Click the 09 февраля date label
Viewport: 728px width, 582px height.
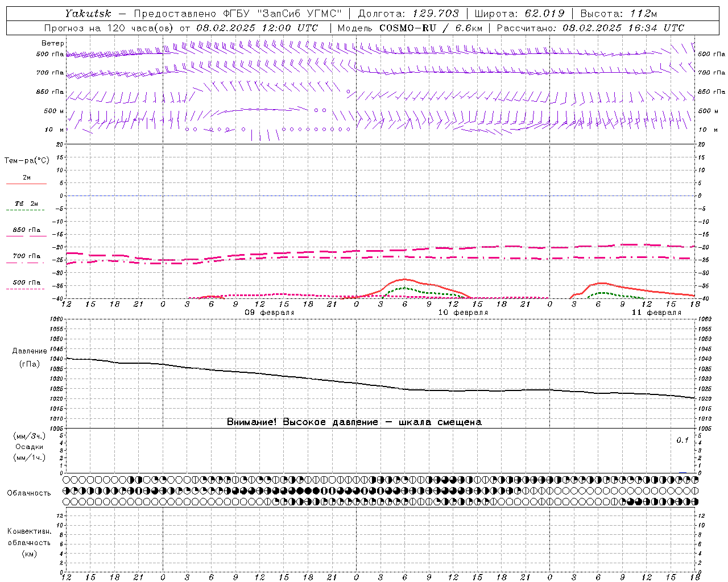click(270, 313)
